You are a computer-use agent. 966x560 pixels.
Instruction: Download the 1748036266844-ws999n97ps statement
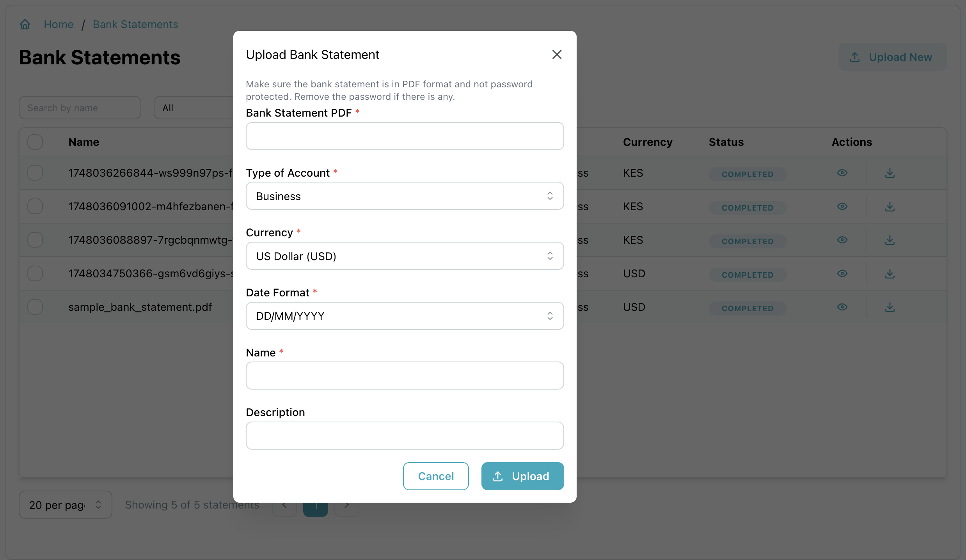coord(890,173)
